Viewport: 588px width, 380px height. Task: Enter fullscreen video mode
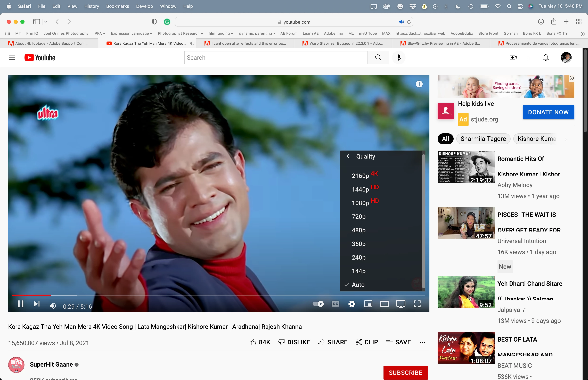click(x=417, y=304)
